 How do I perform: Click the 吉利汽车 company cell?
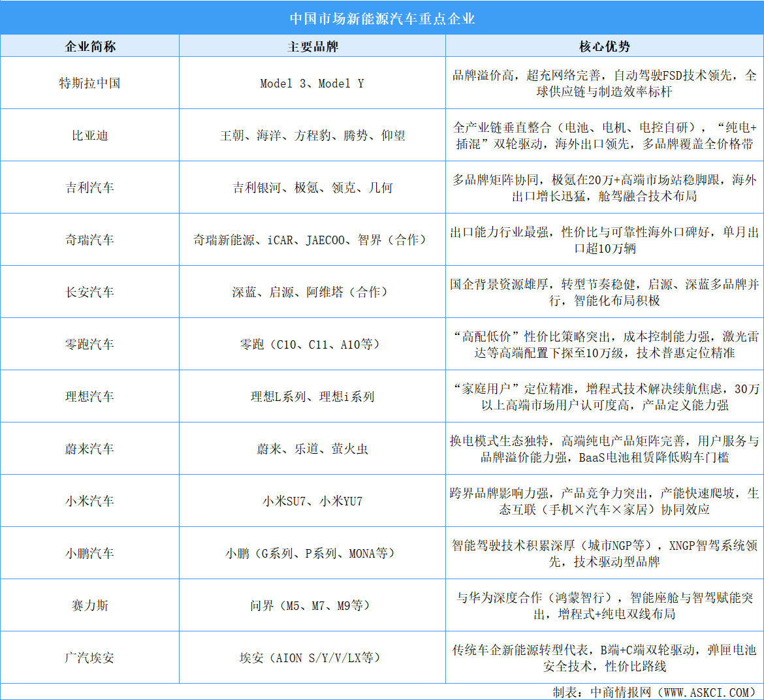click(89, 187)
